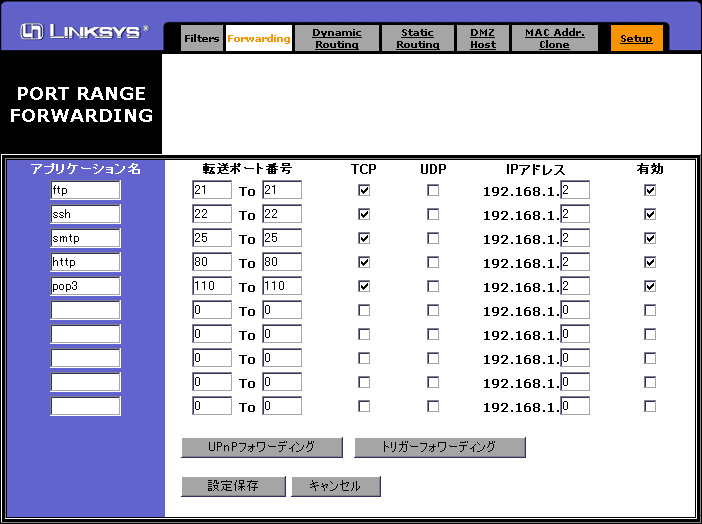
Task: Uncheck TCP for the pop3 row
Action: coord(364,286)
